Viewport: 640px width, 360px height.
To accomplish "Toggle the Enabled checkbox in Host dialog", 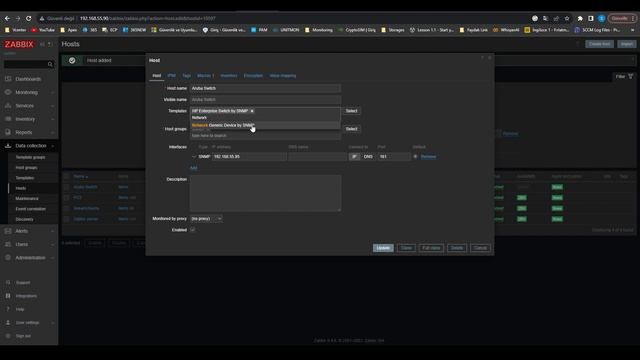I will (x=193, y=230).
